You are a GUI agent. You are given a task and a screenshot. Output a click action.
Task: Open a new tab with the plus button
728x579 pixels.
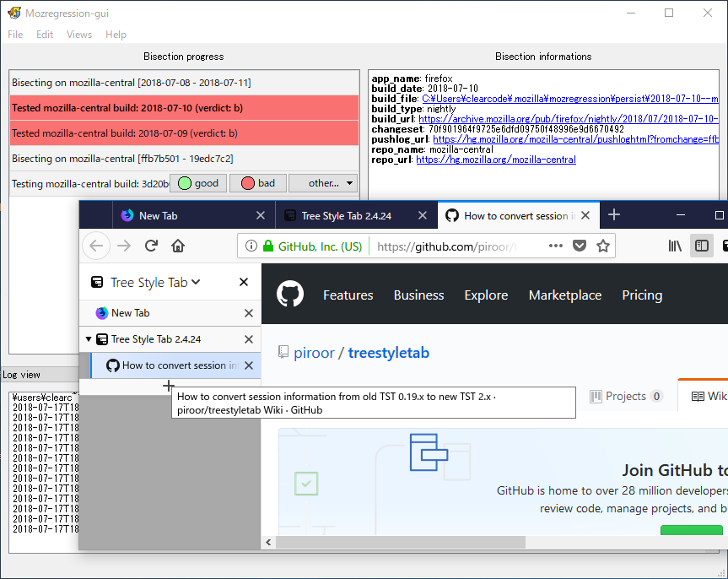614,214
